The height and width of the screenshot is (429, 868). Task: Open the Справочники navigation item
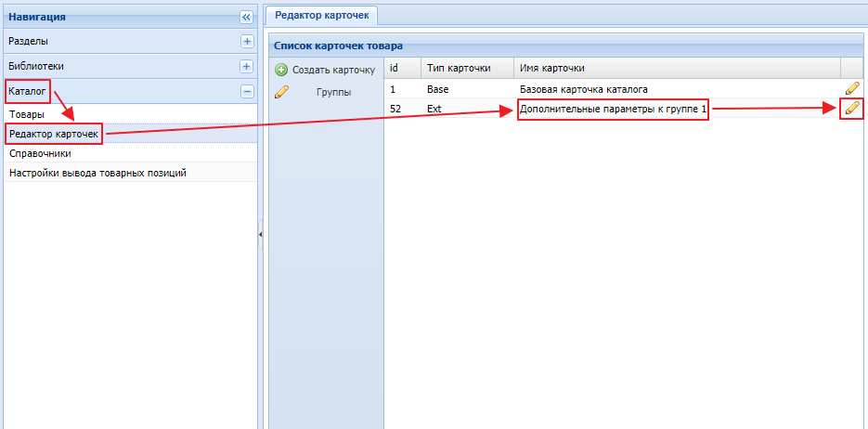[40, 154]
